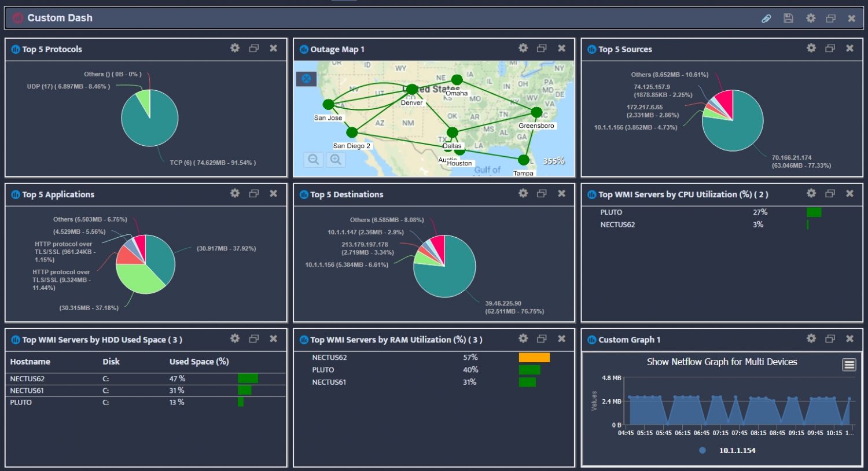The height and width of the screenshot is (471, 868).
Task: Zoom out on the Outage Map with the minus magnifier
Action: pos(314,160)
